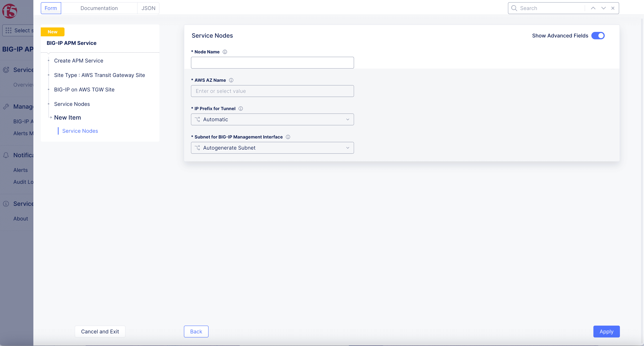Open the AWS AZ Name combo box

click(x=272, y=91)
